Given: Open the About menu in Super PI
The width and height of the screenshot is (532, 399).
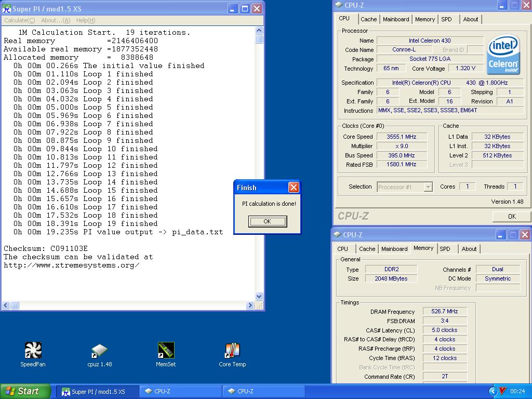Looking at the screenshot, I should pos(56,20).
